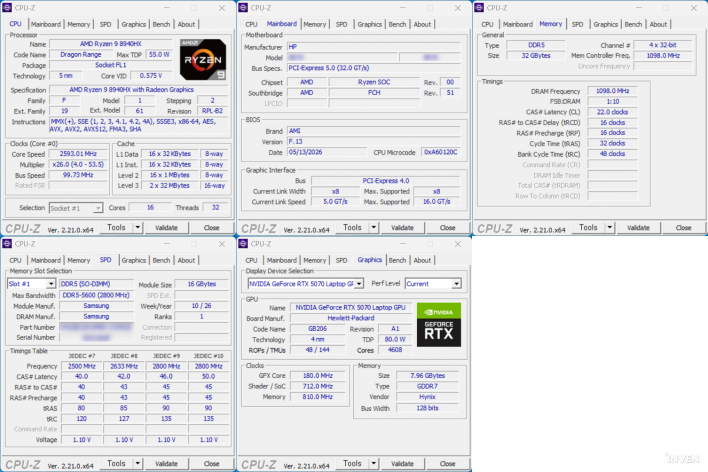Click Validate in the Memory tab window
Viewport: 708px width, 472px height.
tap(638, 228)
